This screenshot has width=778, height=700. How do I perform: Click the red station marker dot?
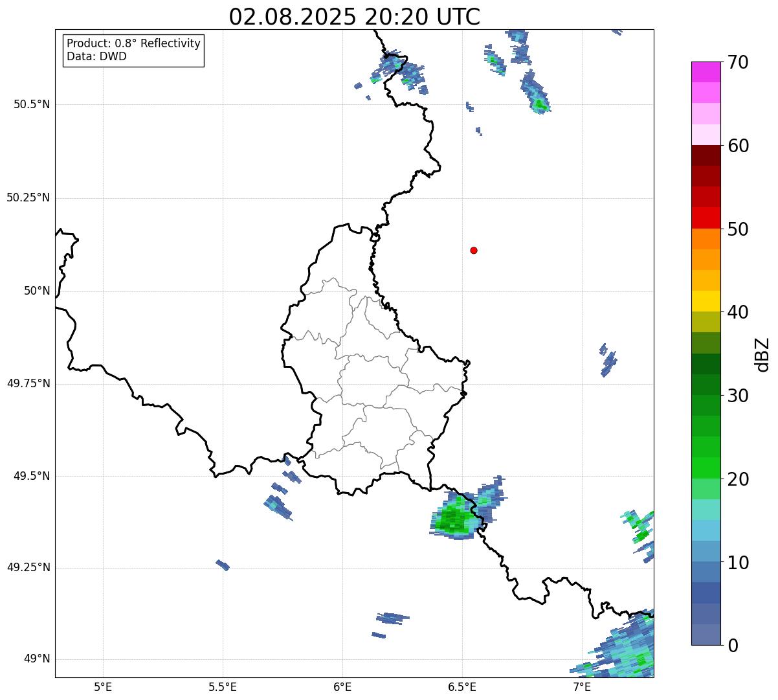(474, 250)
